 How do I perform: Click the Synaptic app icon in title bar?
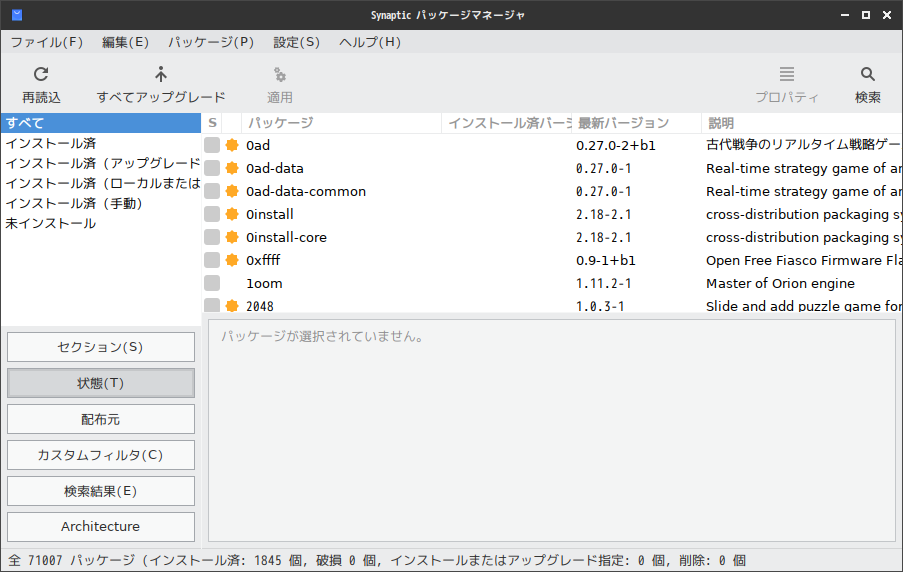(17, 15)
